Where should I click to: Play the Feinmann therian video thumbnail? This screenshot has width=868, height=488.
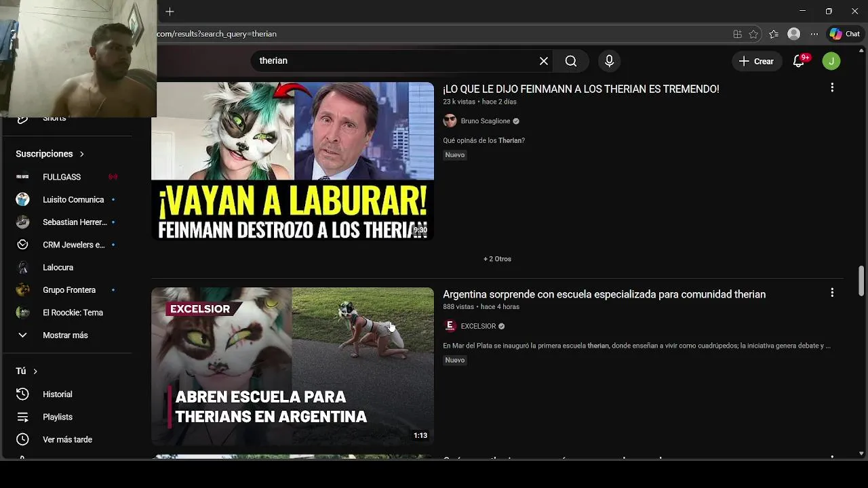click(292, 161)
